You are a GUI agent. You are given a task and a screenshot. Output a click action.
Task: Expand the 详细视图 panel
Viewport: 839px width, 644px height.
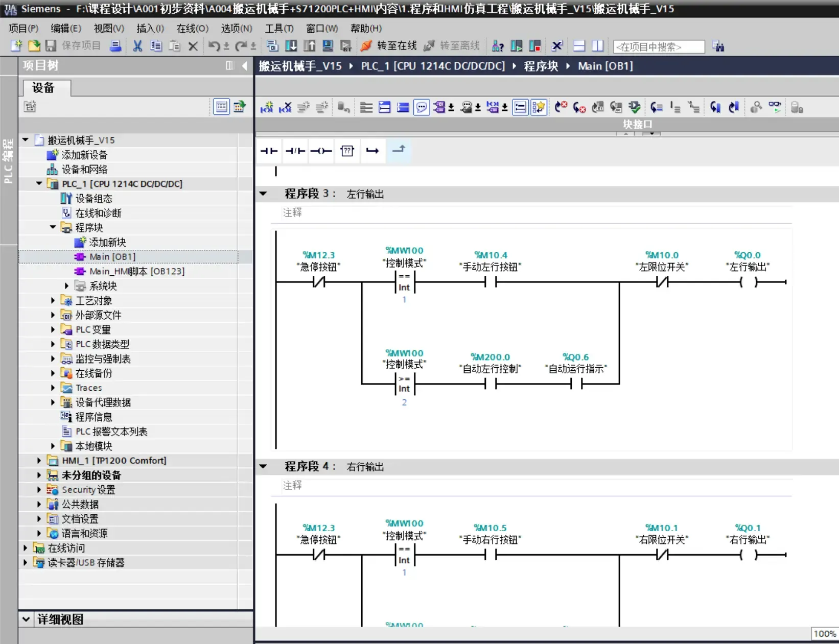pos(26,619)
